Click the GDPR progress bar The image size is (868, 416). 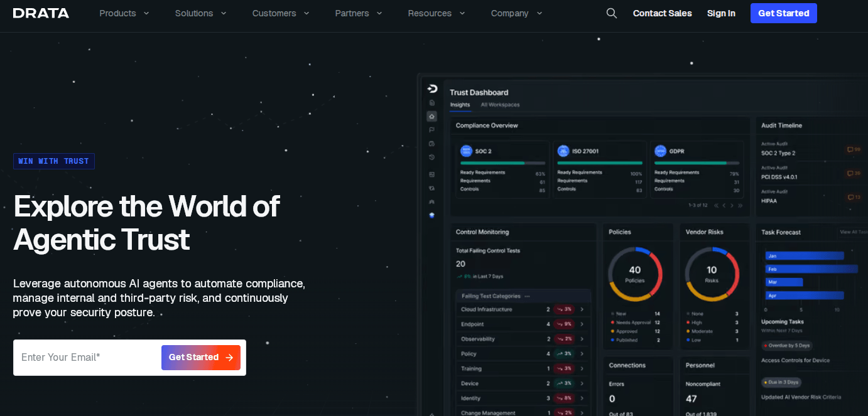point(697,163)
